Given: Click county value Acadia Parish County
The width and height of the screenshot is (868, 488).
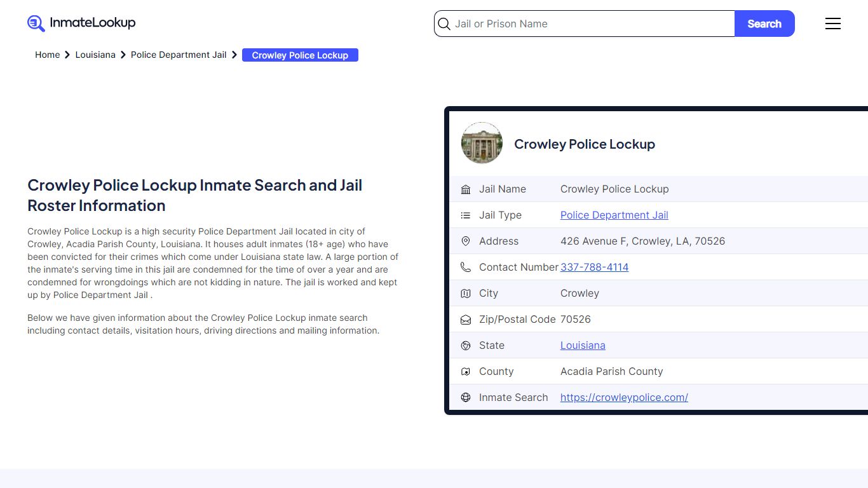Looking at the screenshot, I should pos(612,372).
